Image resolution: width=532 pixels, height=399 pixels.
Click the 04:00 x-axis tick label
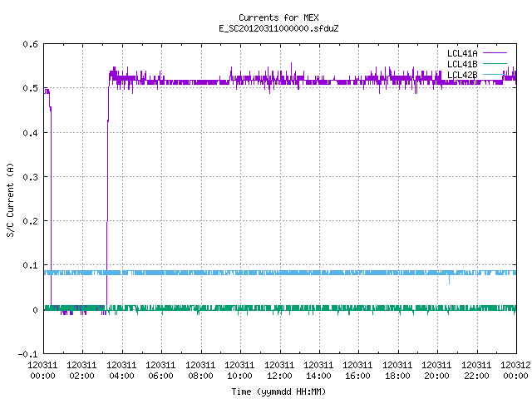tap(121, 376)
